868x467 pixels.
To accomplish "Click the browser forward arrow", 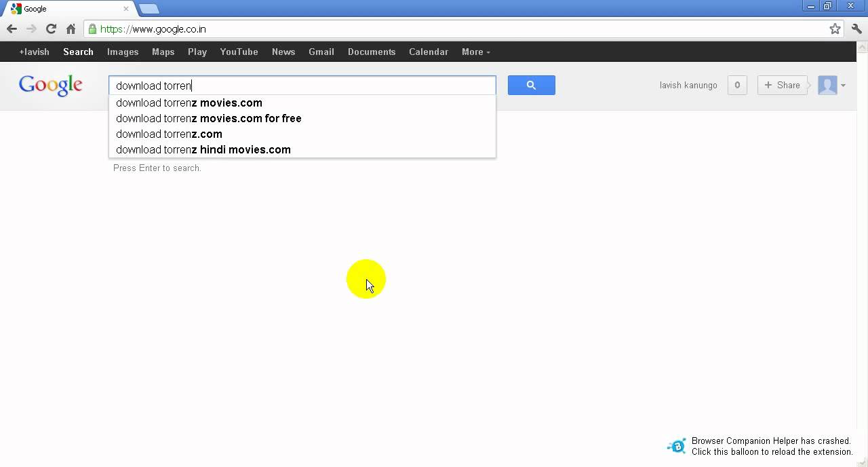I will pyautogui.click(x=31, y=29).
